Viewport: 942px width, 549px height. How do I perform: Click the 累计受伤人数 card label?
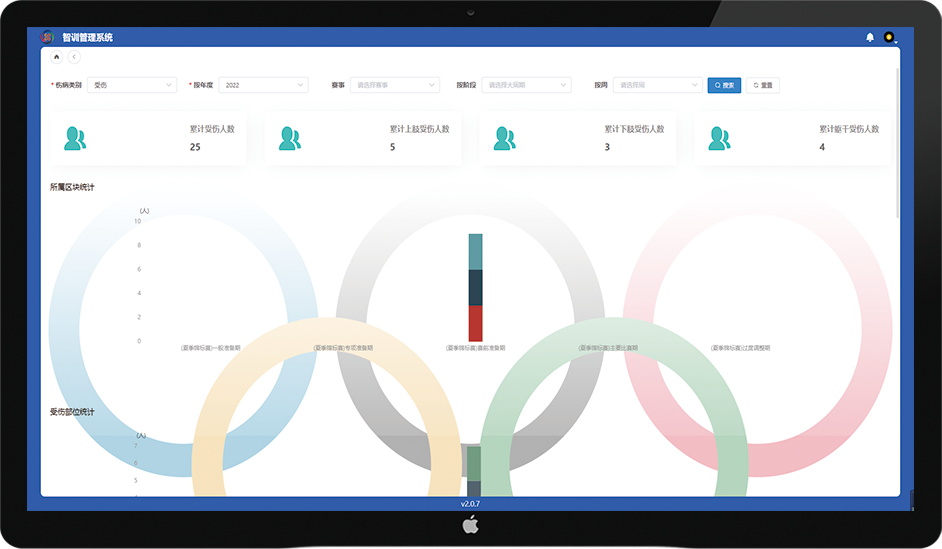tap(212, 129)
